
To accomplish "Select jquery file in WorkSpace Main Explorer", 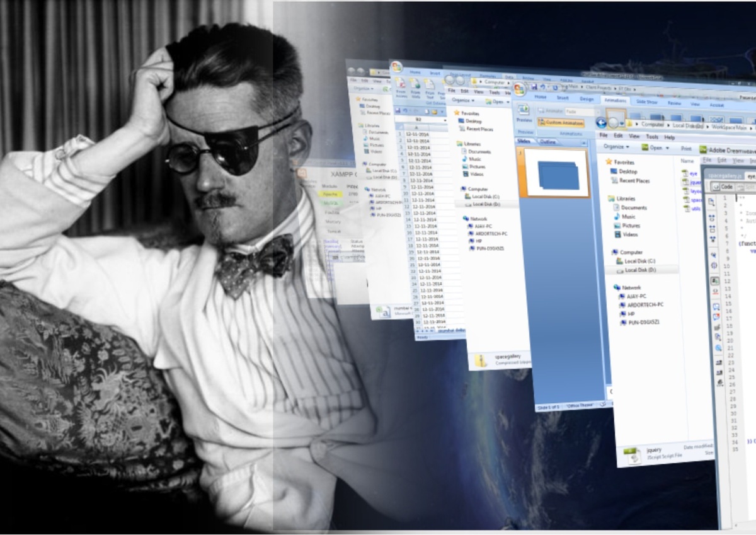I will (x=691, y=182).
